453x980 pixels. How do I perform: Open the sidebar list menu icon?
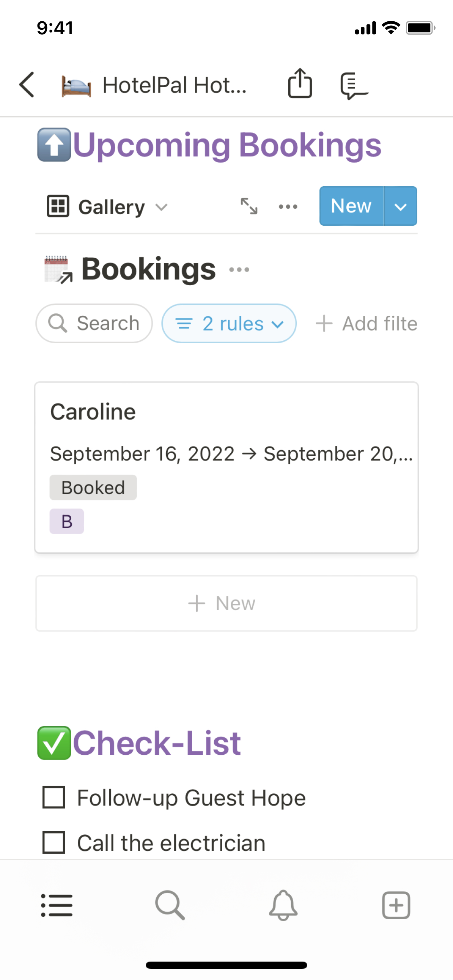[x=57, y=905]
